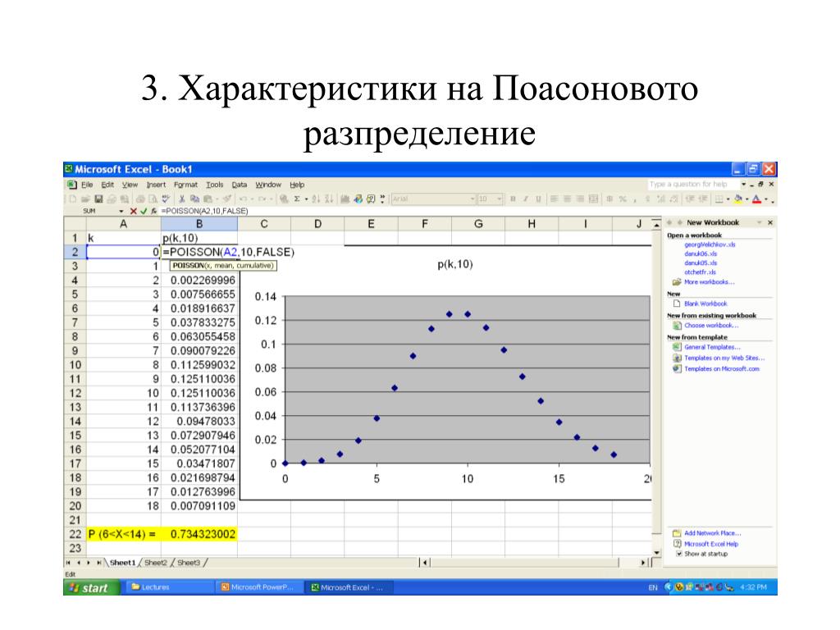Click the Insert Function fx icon
Image resolution: width=840 pixels, height=630 pixels.
(153, 211)
